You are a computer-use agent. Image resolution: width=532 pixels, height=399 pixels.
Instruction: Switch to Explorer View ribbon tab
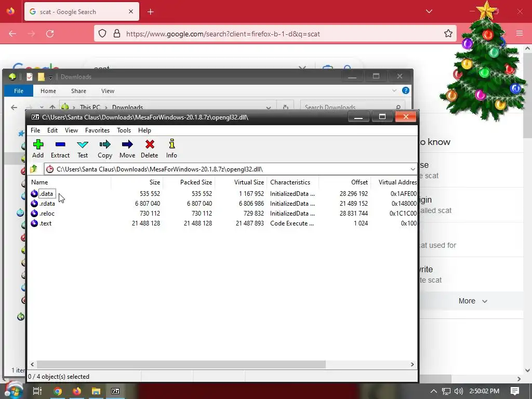pos(108,91)
